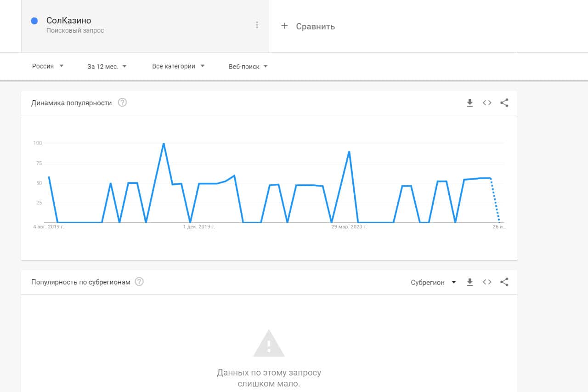Open the three-dot menu for СолКазино
Image resolution: width=588 pixels, height=392 pixels.
pos(257,25)
